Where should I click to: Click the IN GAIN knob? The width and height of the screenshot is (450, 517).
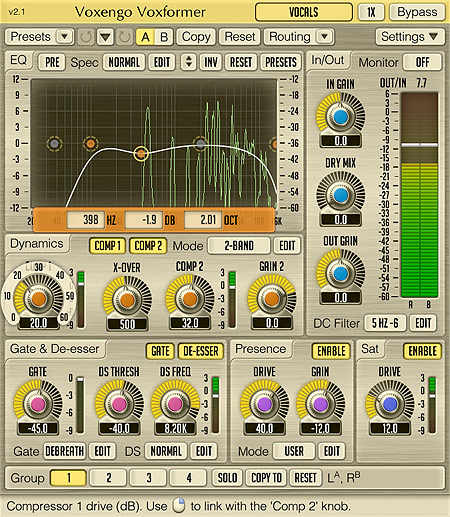340,117
